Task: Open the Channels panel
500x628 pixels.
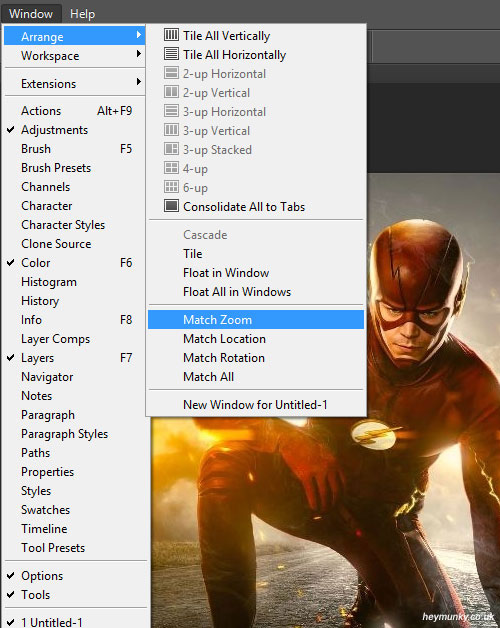Action: (x=75, y=187)
